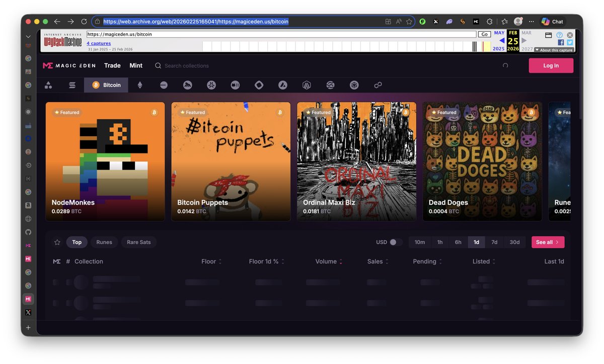
Task: Select the Arbitrum chain icon
Action: [x=307, y=85]
